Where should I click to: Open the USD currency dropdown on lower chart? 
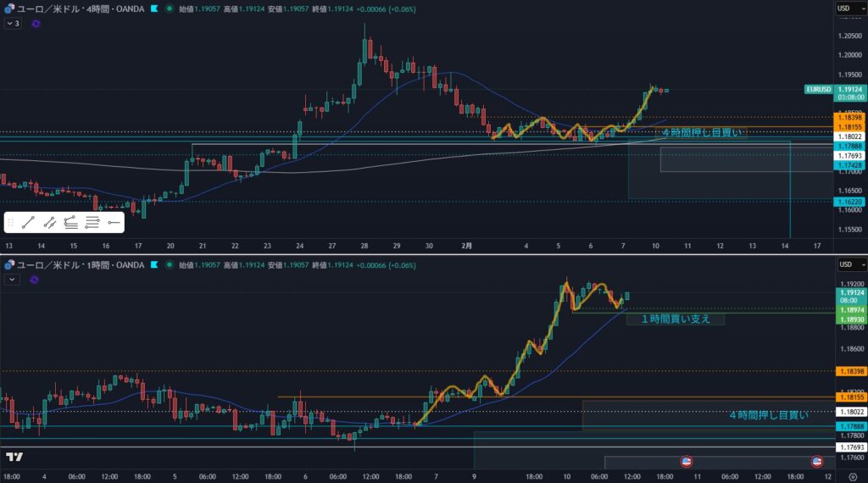point(843,264)
